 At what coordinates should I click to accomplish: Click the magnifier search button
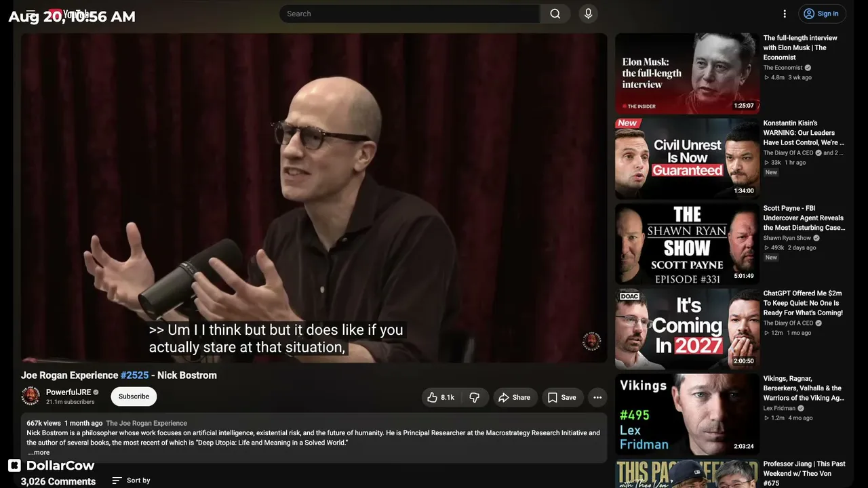click(555, 14)
